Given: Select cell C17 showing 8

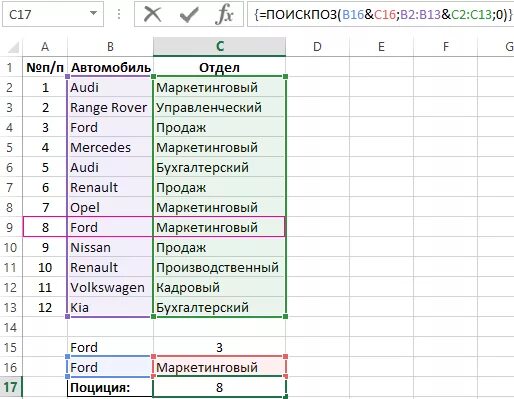Looking at the screenshot, I should click(219, 387).
